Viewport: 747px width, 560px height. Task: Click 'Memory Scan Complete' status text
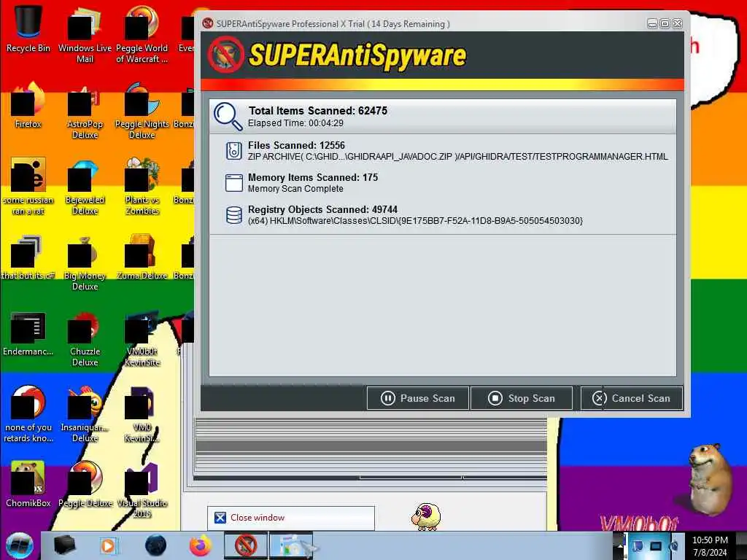point(295,189)
